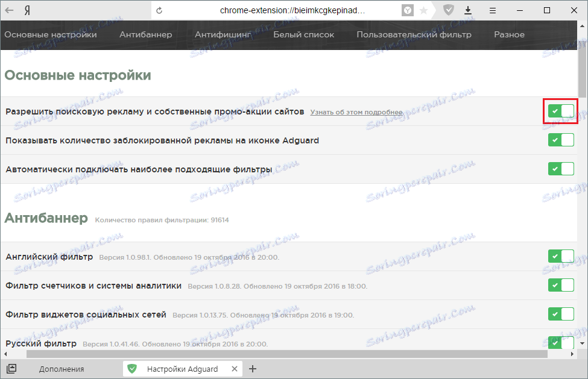Click the Английский фильтр row label
This screenshot has height=379, width=588.
pos(49,257)
